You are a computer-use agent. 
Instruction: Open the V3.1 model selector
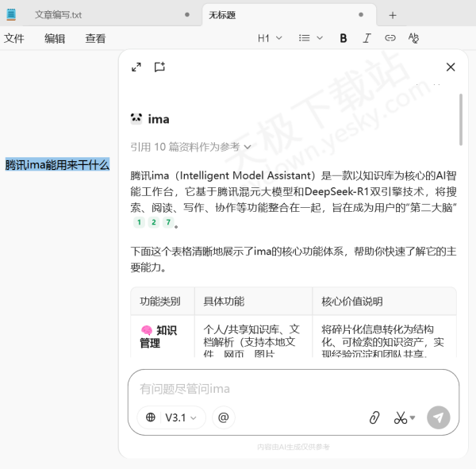[x=171, y=417]
